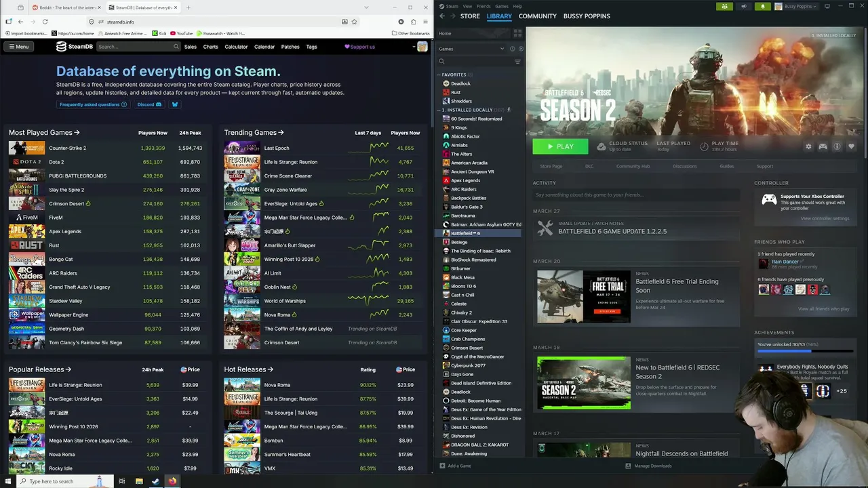Add Battlefield 6 to favorites heart
Screen dimensions: 868x488
851,146
